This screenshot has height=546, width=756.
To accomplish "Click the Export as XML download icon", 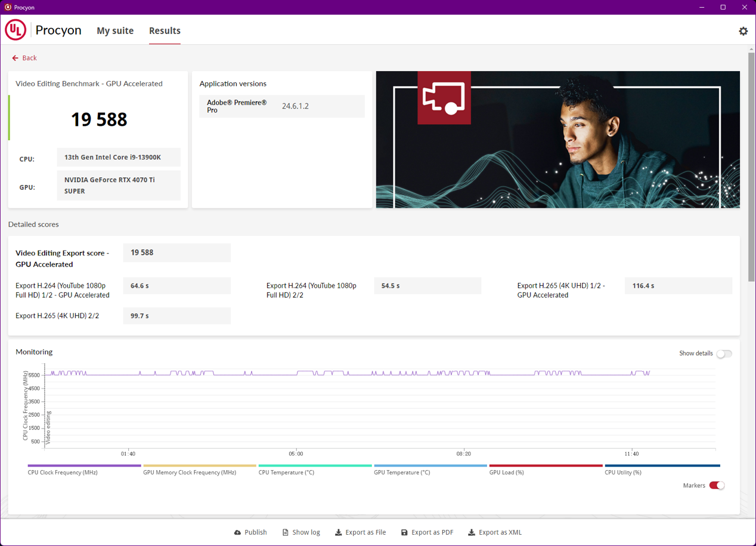I will [x=471, y=532].
